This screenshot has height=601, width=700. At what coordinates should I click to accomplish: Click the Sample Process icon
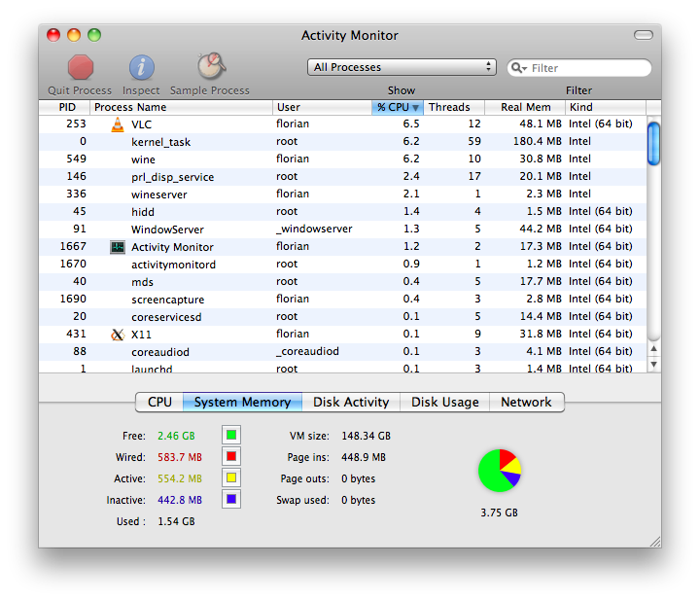click(x=210, y=66)
